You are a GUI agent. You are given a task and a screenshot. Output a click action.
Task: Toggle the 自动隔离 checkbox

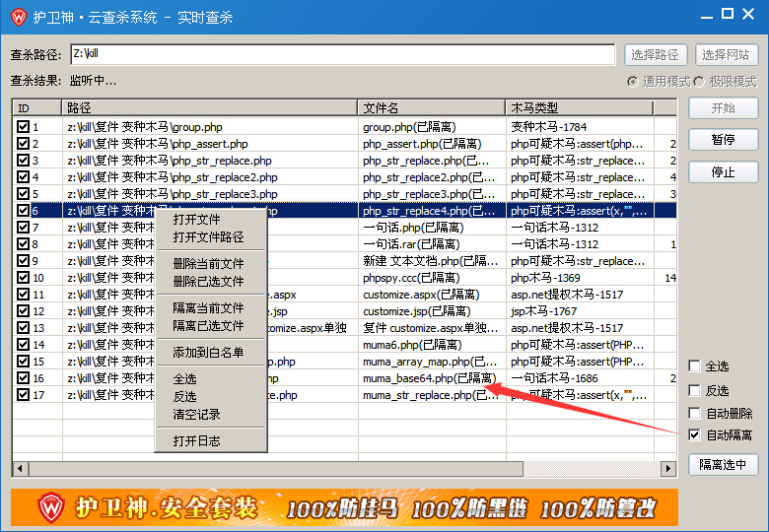[x=694, y=434]
